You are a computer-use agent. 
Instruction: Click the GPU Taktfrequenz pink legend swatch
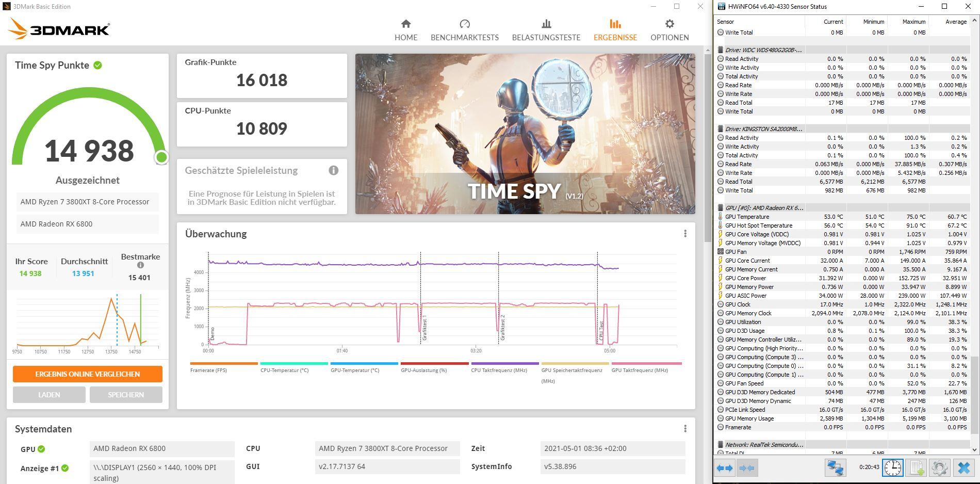tap(647, 363)
